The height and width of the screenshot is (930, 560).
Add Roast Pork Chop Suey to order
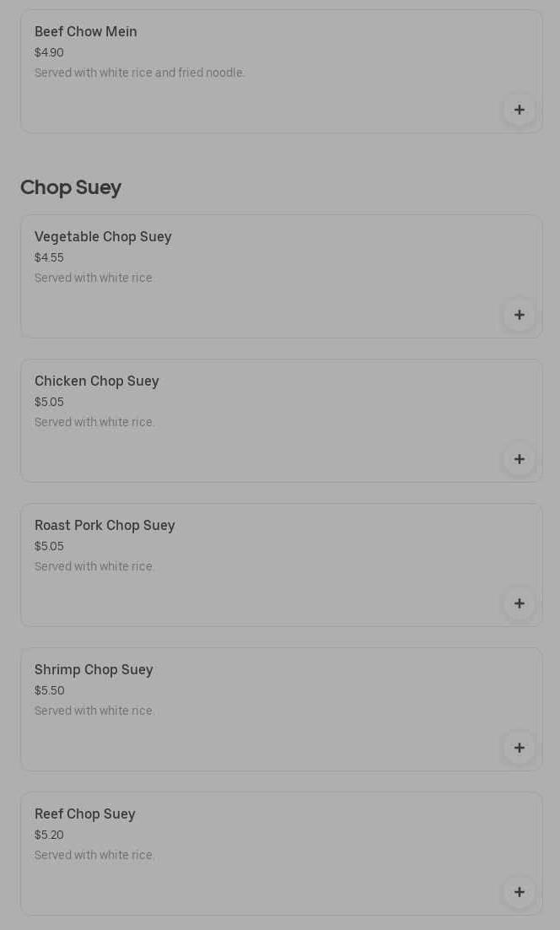(519, 603)
